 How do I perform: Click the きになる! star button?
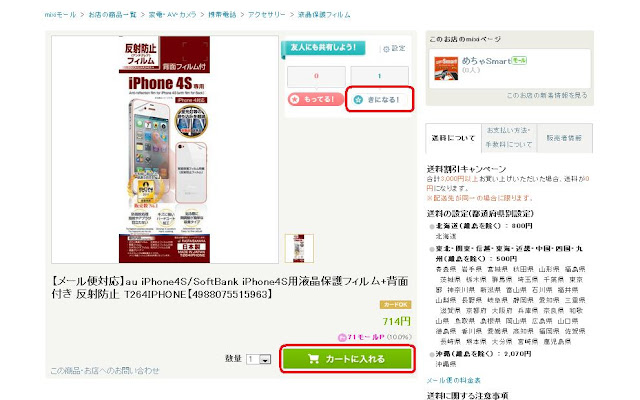pos(379,99)
